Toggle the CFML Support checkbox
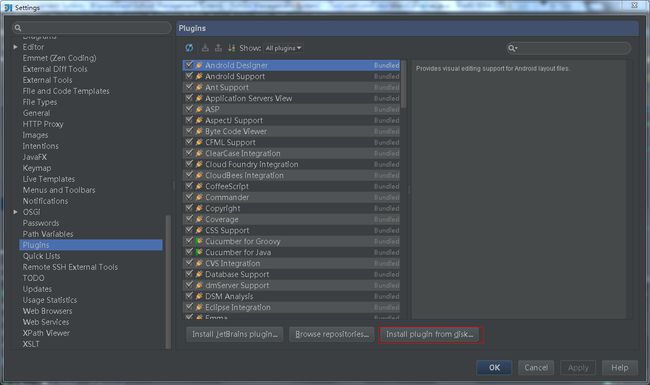Screen dimensions: 650x385 tap(189, 142)
